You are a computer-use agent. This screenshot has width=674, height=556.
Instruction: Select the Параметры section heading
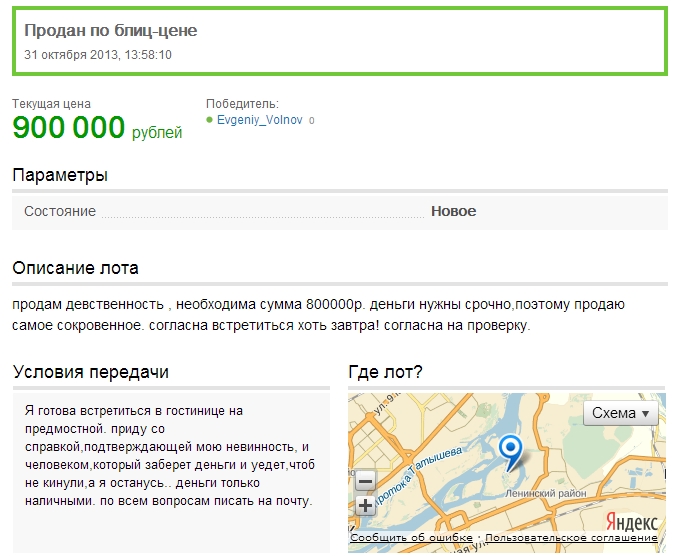60,175
